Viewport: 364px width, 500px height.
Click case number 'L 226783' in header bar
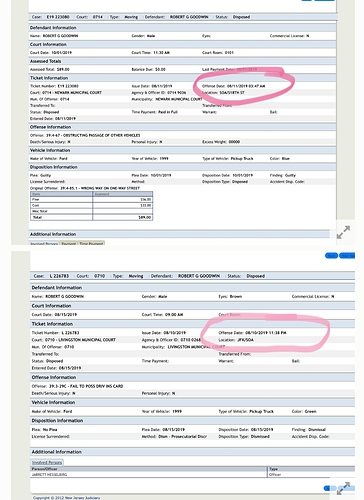pyautogui.click(x=59, y=276)
